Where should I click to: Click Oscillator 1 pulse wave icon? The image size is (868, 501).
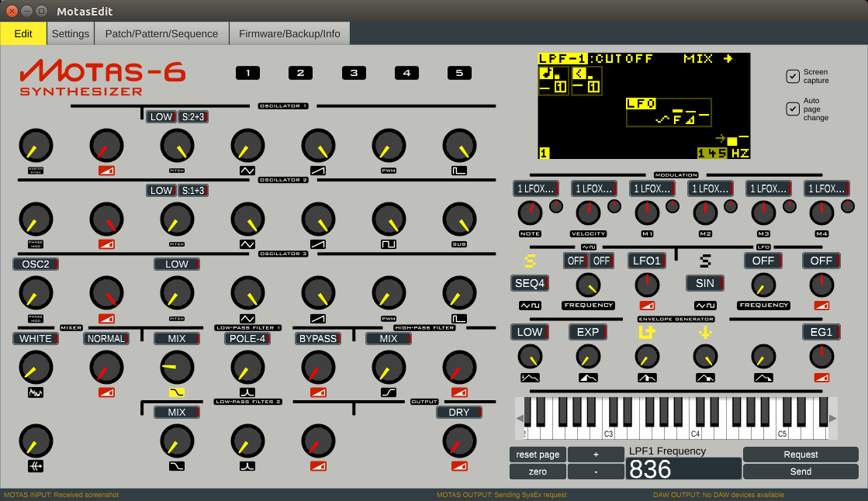click(459, 171)
